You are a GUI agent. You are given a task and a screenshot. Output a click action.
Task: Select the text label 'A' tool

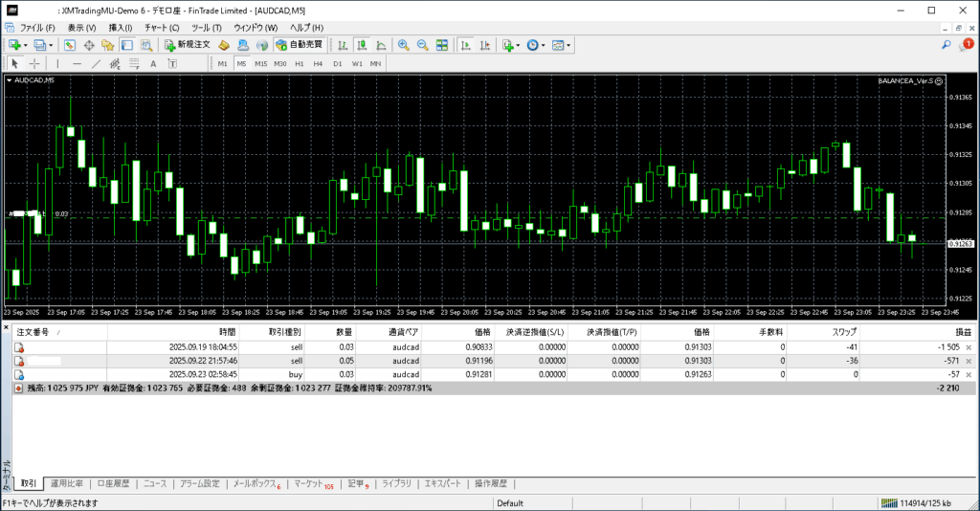point(153,64)
